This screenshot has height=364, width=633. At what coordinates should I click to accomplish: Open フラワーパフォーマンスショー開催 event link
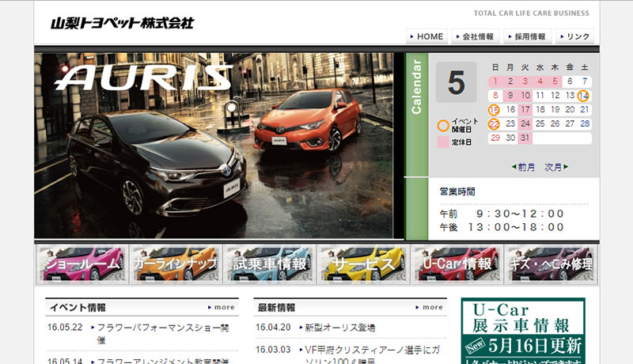[x=163, y=334]
